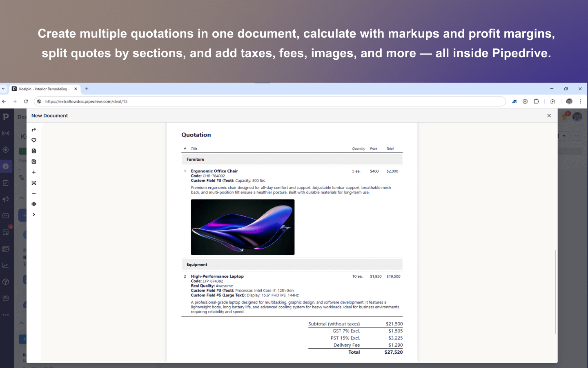This screenshot has width=588, height=368.
Task: Expand the more options ellipsis in sidebar
Action: click(6, 314)
